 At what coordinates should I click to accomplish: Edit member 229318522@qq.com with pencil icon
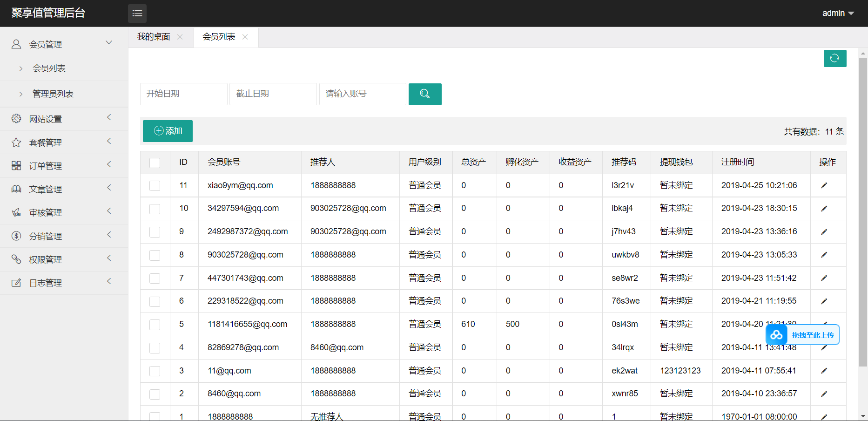point(824,301)
